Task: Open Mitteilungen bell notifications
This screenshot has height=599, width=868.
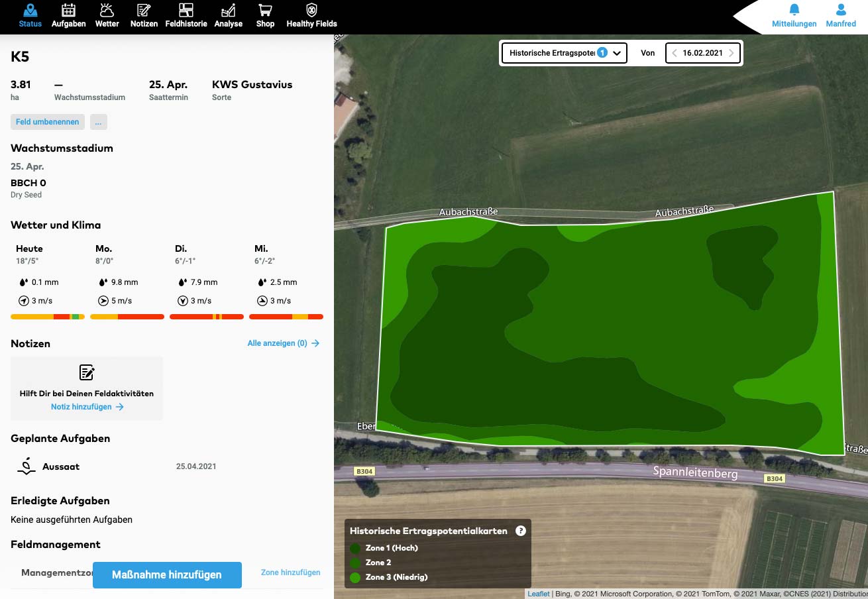Action: 794,15
